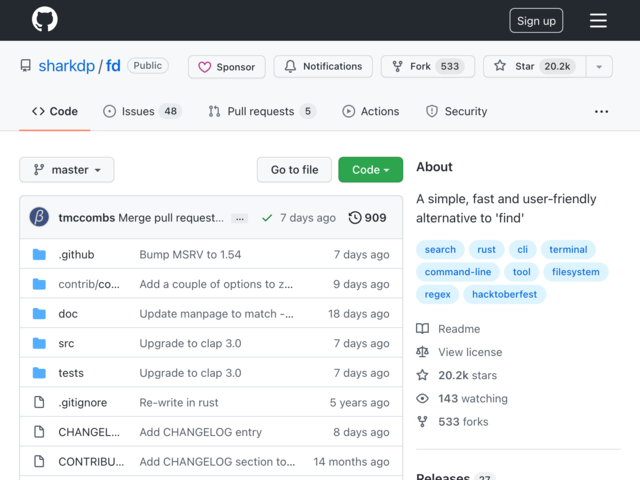640x480 pixels.
Task: Click the book icon beside Readme
Action: [422, 329]
